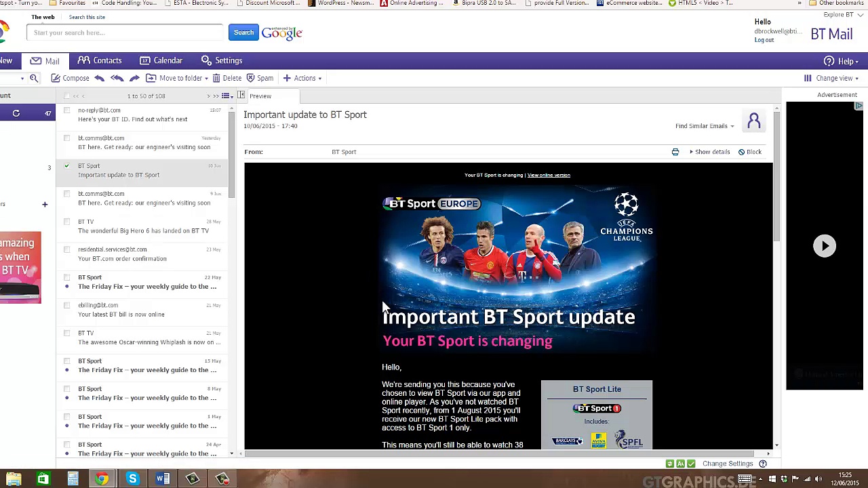Mark the selected message as Spam
Image resolution: width=868 pixels, height=488 pixels.
(x=260, y=78)
